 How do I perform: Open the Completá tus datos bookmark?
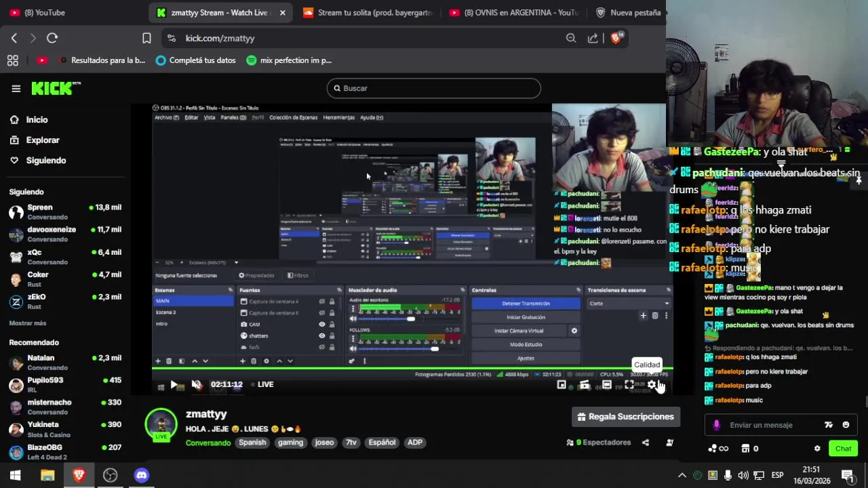(x=195, y=60)
